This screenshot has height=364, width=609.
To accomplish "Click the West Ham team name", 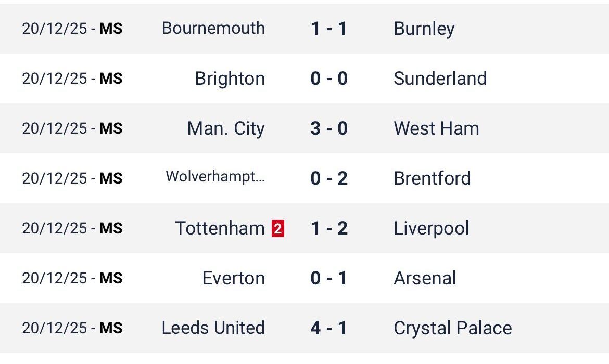I will click(x=436, y=128).
